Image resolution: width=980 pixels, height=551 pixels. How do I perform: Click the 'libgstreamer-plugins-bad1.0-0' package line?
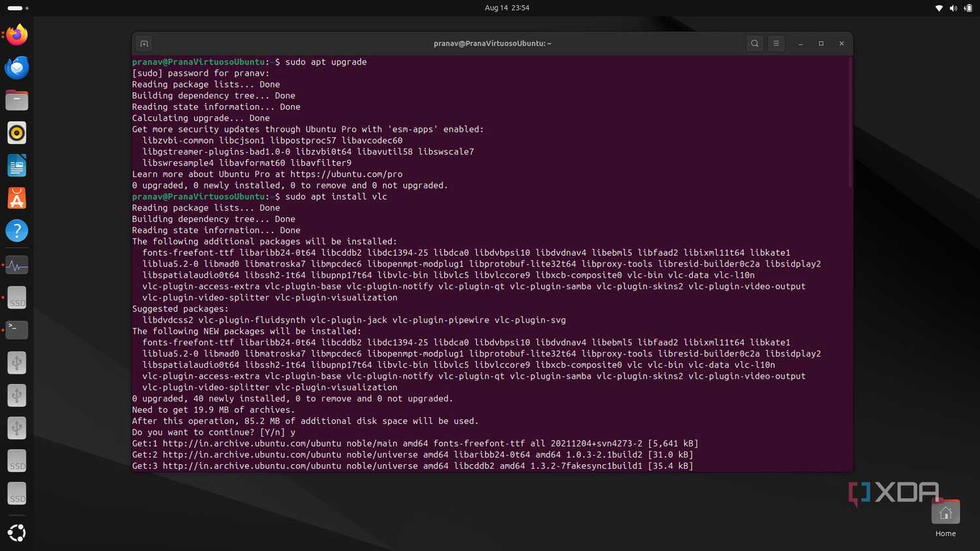(308, 151)
